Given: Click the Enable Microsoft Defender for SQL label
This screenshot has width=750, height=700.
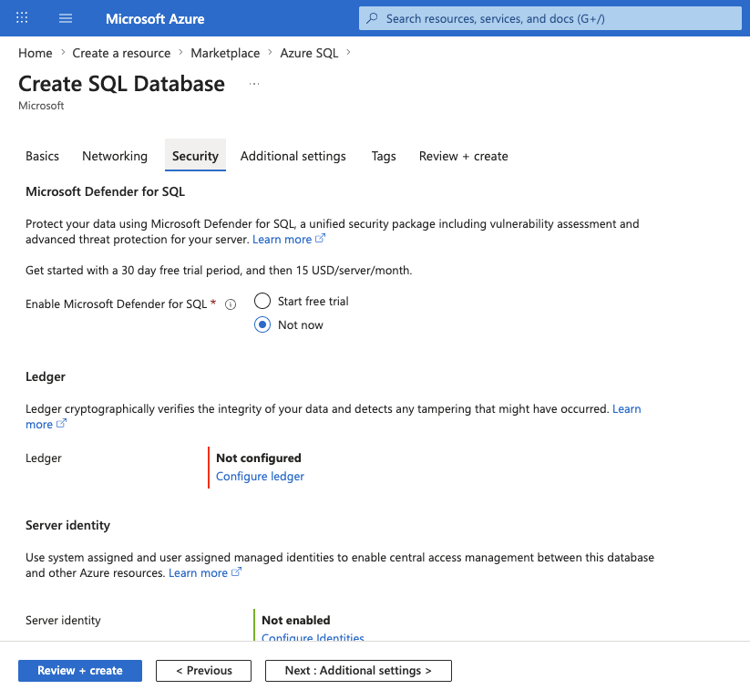Looking at the screenshot, I should 117,304.
